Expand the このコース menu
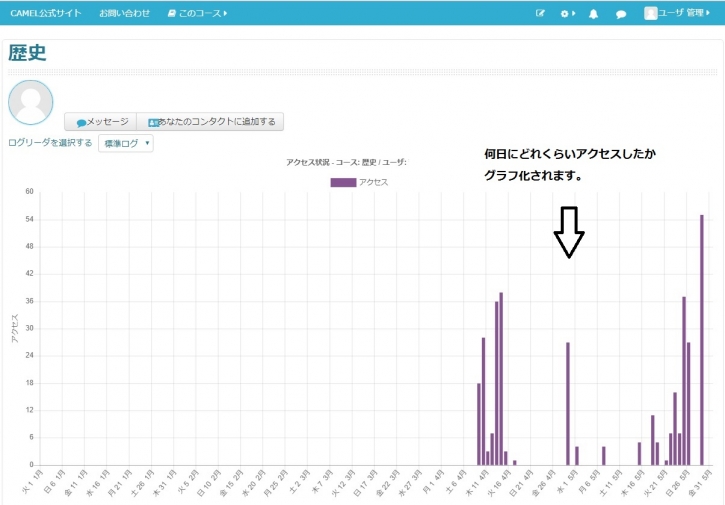 pyautogui.click(x=197, y=13)
